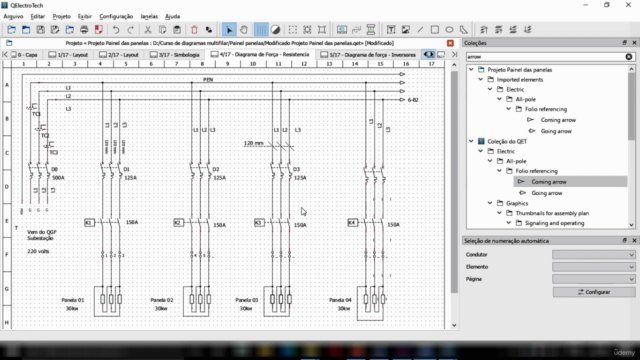Click the Print icon in toolbar
640x360 pixels.
pyautogui.click(x=84, y=29)
